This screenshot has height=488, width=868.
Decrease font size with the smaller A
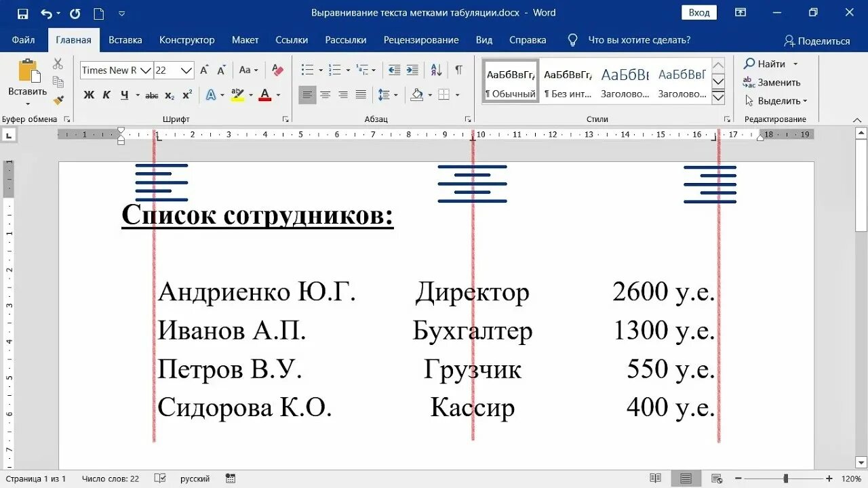(221, 70)
